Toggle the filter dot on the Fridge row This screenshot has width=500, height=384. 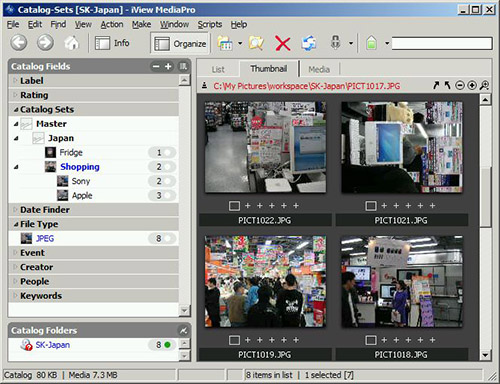point(168,152)
